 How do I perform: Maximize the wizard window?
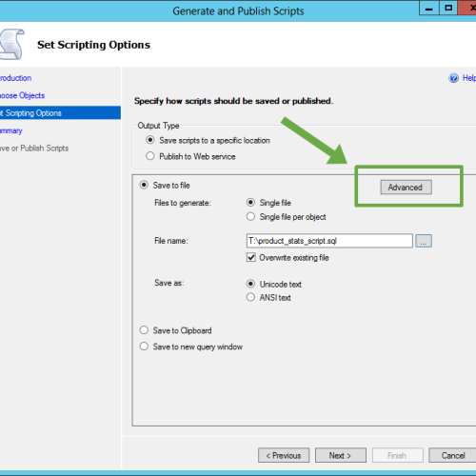(448, 9)
